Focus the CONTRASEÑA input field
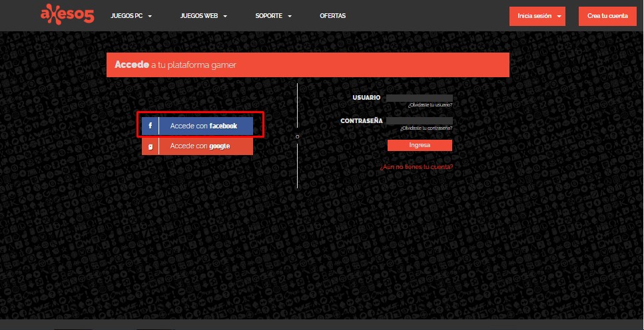The width and height of the screenshot is (644, 330). 420,120
